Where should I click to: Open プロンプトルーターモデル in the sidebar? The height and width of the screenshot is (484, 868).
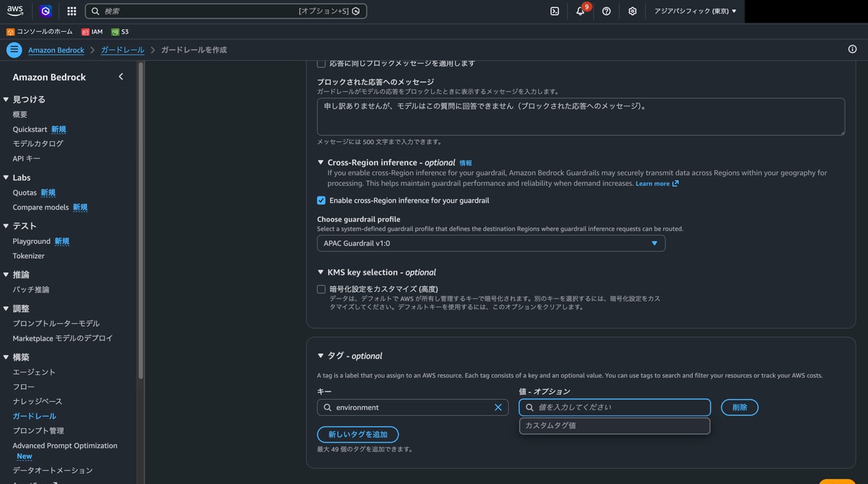tap(56, 323)
